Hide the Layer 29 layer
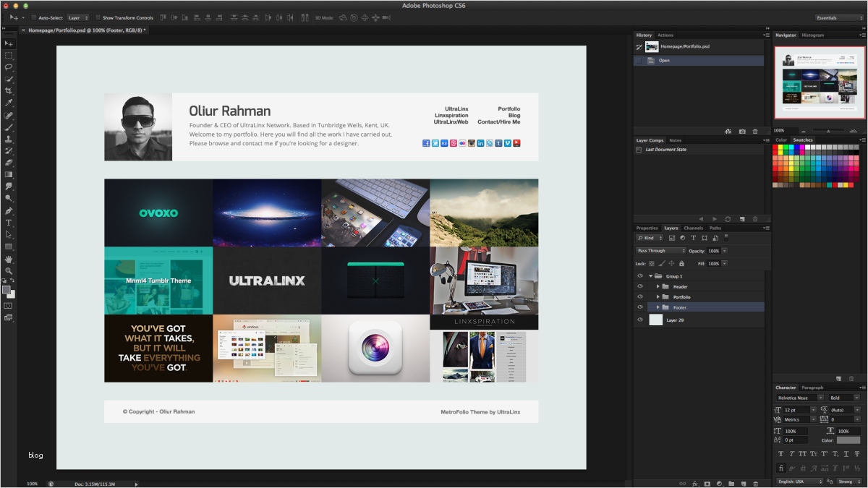Screen dimensions: 868x488 click(x=640, y=320)
